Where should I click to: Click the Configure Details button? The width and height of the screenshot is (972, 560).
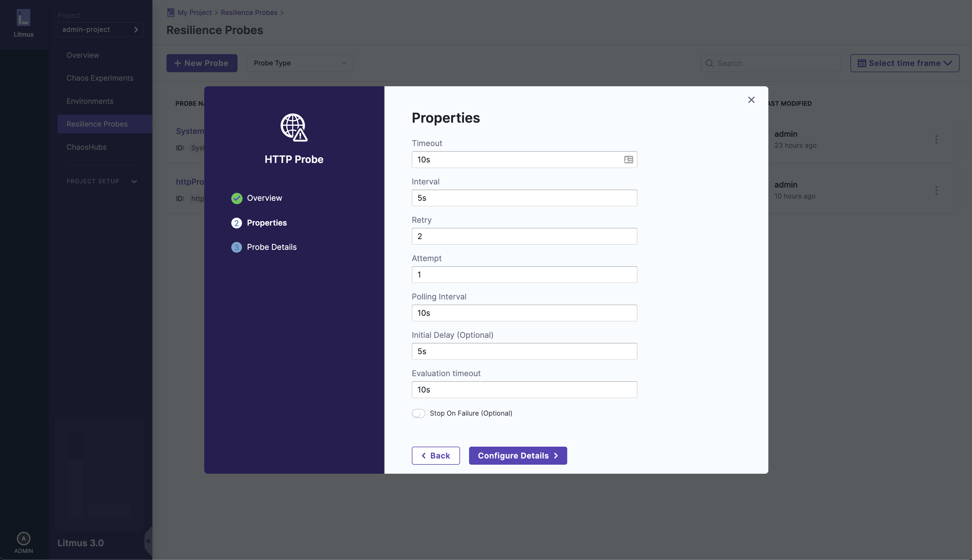[x=517, y=455]
